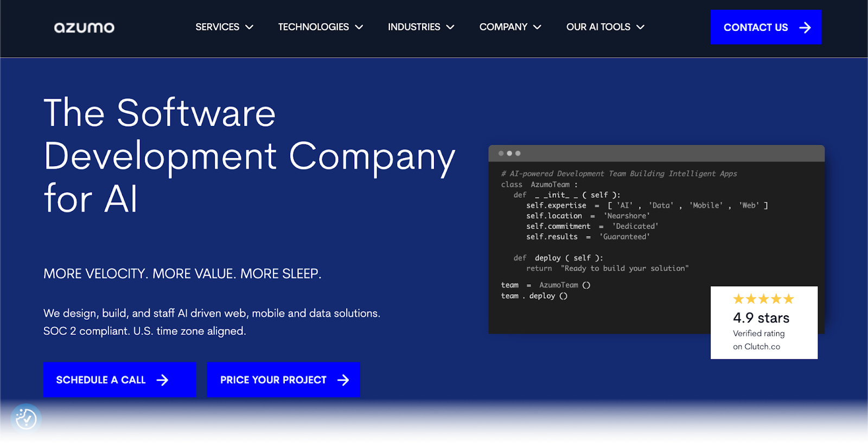Screen dimensions: 868x445
Task: Open the Technologies menu
Action: coord(320,27)
